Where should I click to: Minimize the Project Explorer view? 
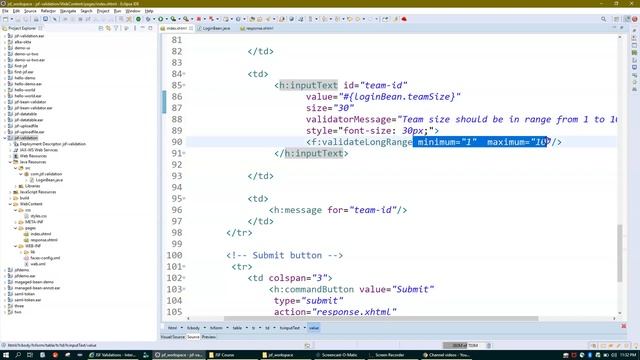point(142,28)
